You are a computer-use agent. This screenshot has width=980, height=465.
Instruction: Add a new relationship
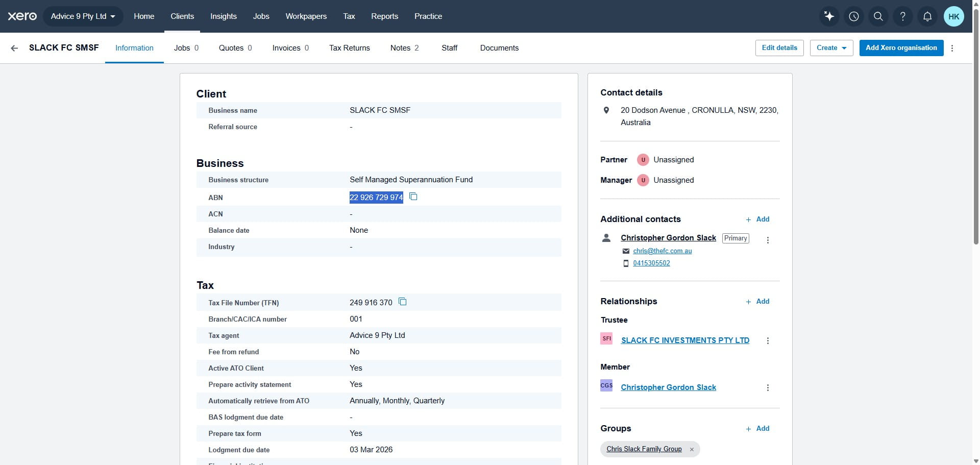point(757,302)
